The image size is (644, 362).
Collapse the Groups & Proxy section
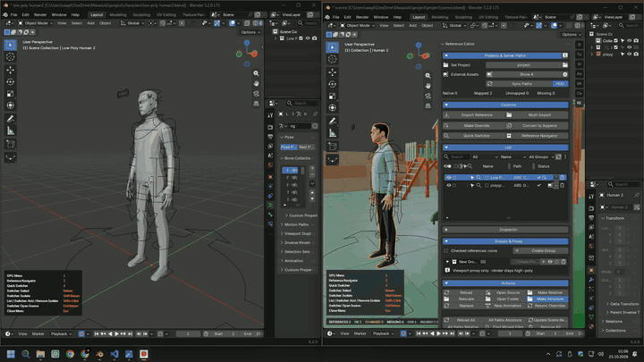click(x=505, y=241)
